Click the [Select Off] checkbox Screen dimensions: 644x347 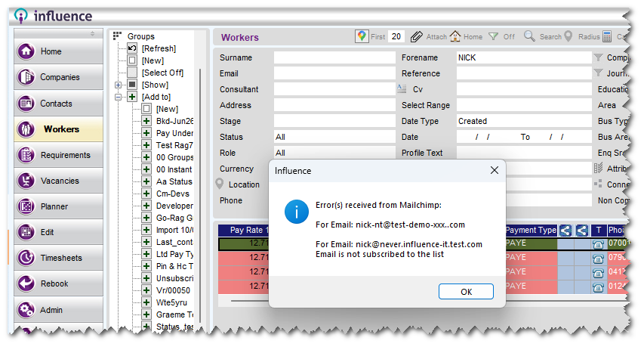pos(132,73)
